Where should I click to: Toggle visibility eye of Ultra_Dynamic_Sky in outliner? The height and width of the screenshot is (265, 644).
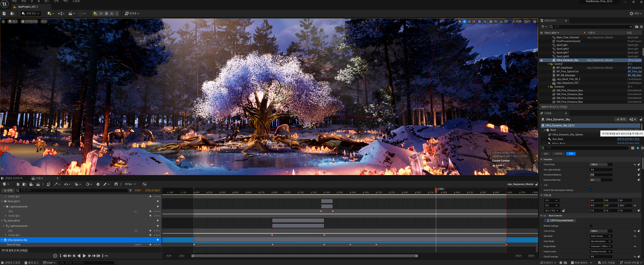pyautogui.click(x=542, y=60)
